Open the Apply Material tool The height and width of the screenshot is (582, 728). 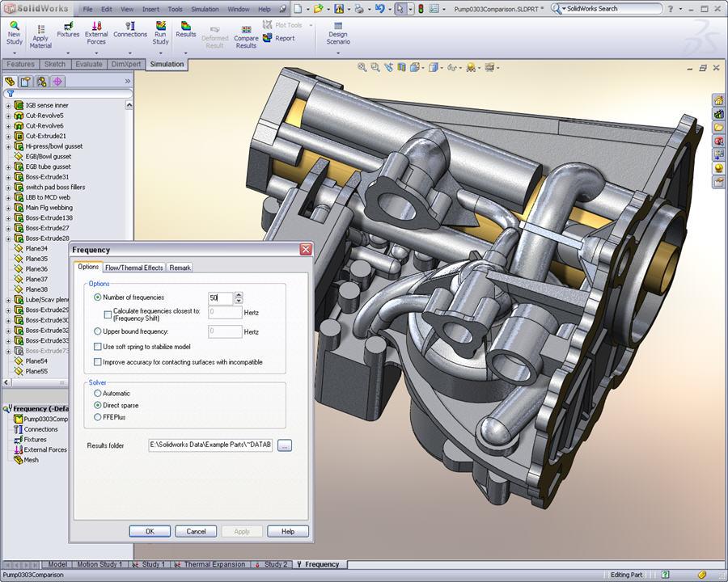[x=40, y=36]
